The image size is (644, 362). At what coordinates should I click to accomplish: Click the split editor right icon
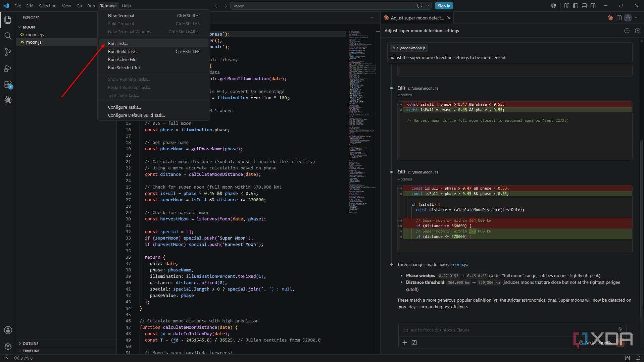(619, 18)
